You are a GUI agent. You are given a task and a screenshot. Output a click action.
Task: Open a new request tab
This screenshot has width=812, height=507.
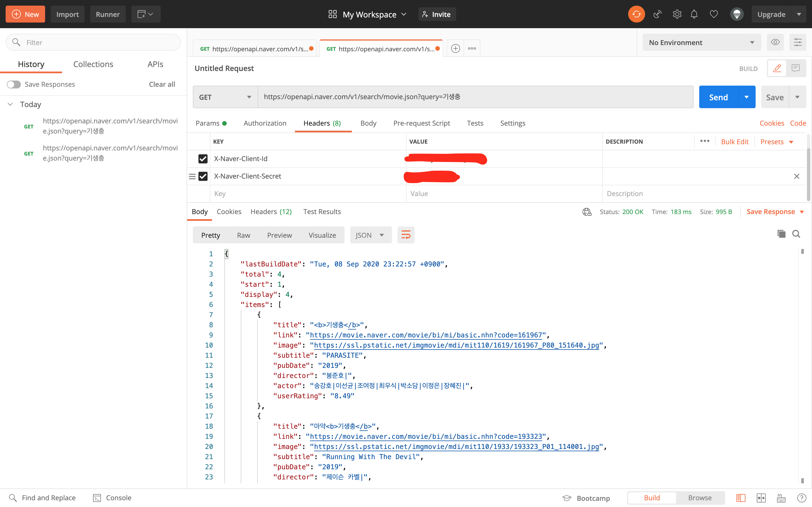coord(455,49)
